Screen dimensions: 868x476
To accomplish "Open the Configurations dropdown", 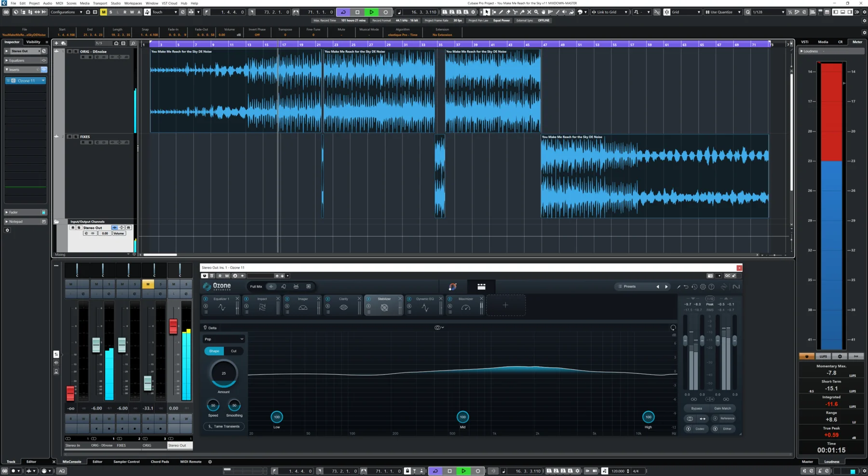I will (x=67, y=12).
